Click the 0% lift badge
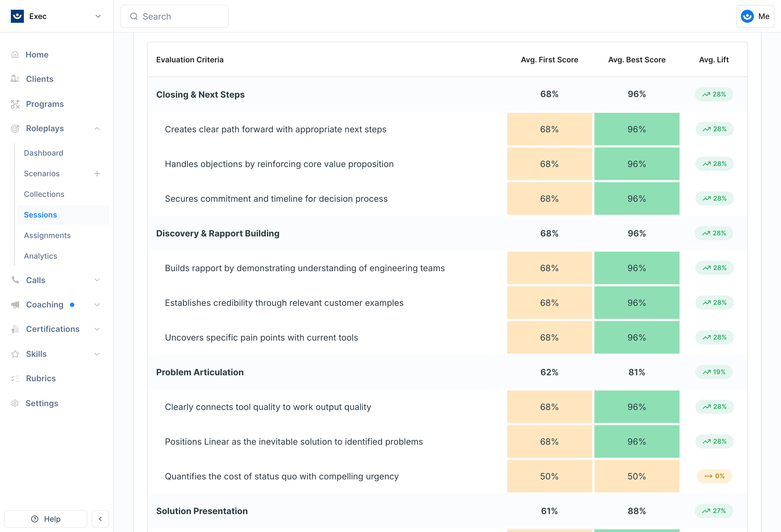This screenshot has height=532, width=781. point(714,476)
